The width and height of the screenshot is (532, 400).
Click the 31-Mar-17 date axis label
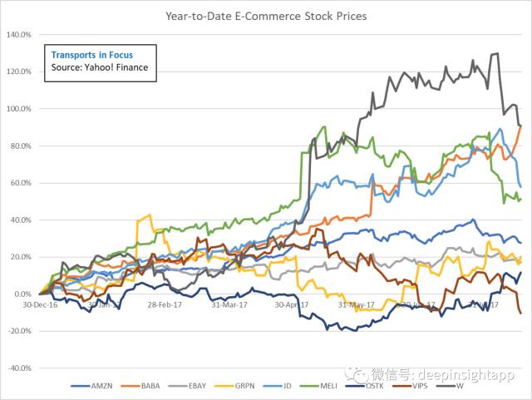[x=229, y=304]
